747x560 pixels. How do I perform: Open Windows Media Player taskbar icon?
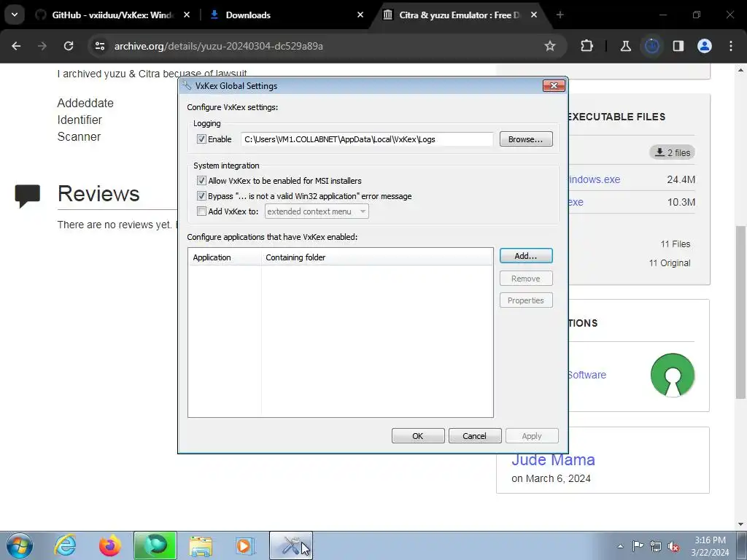click(x=245, y=545)
